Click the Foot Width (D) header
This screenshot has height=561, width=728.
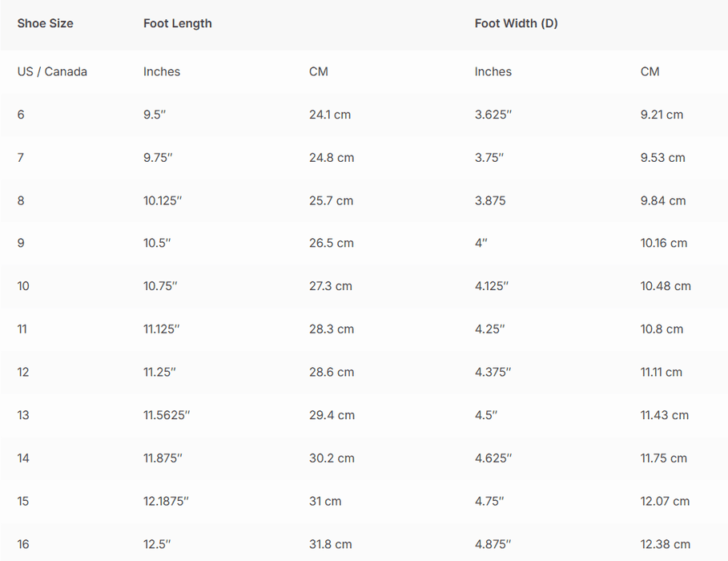516,23
